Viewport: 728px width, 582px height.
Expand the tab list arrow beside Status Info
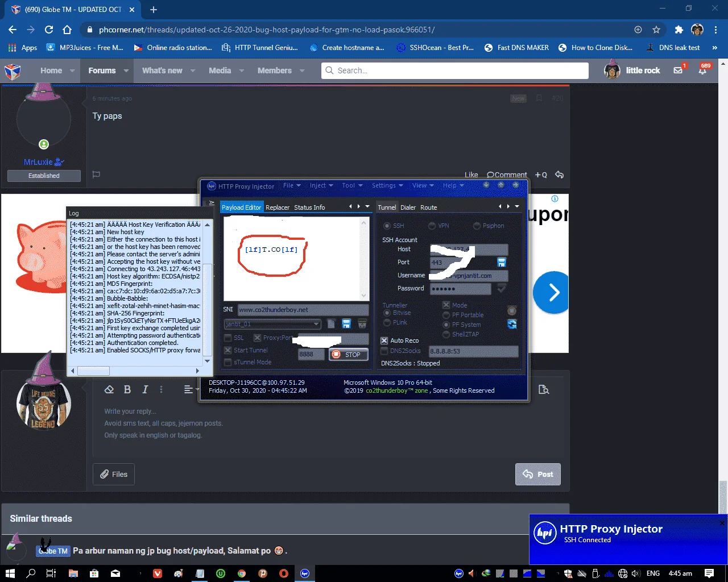(367, 206)
